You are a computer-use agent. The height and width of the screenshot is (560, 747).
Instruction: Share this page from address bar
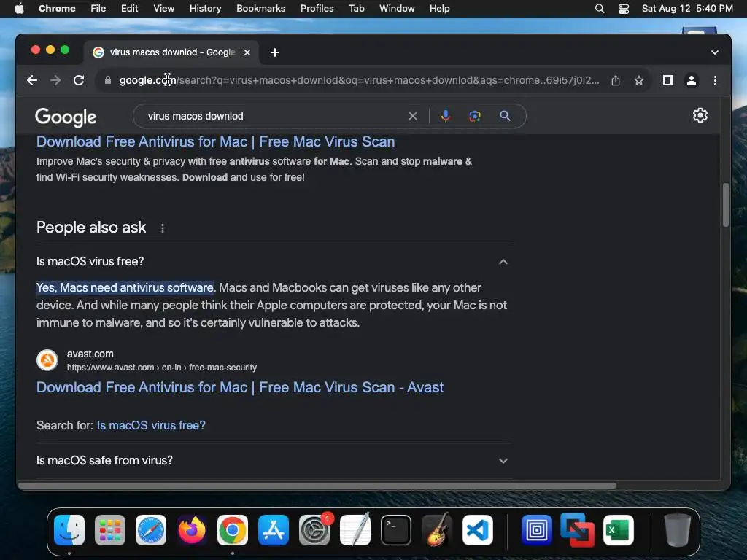coord(616,80)
